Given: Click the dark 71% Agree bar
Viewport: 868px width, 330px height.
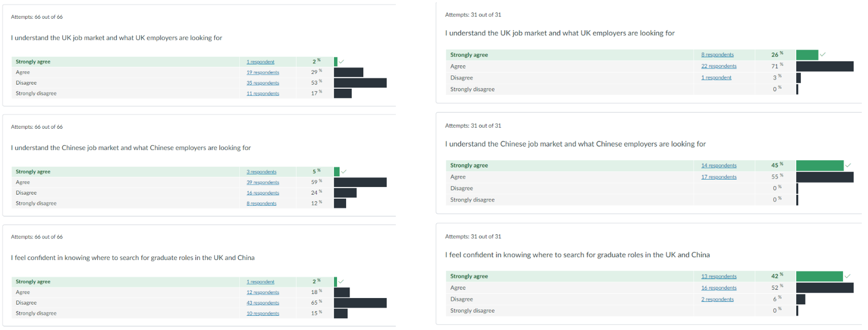Looking at the screenshot, I should tap(825, 66).
